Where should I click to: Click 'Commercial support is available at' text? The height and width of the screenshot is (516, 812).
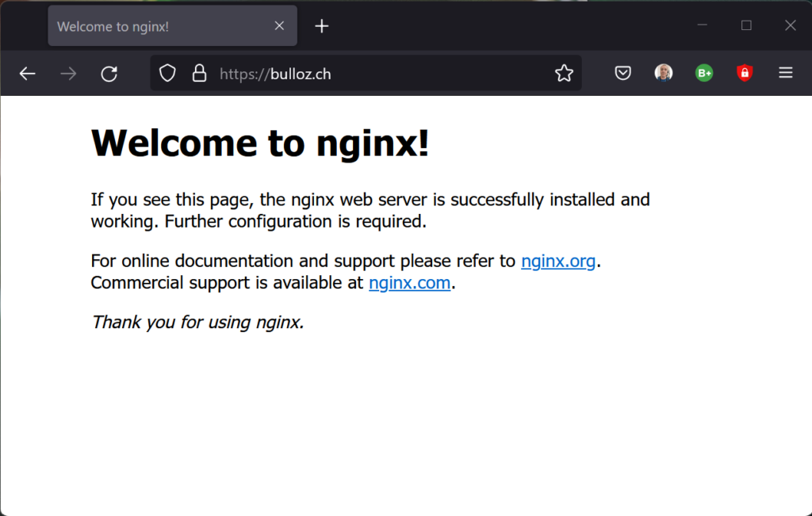point(227,283)
